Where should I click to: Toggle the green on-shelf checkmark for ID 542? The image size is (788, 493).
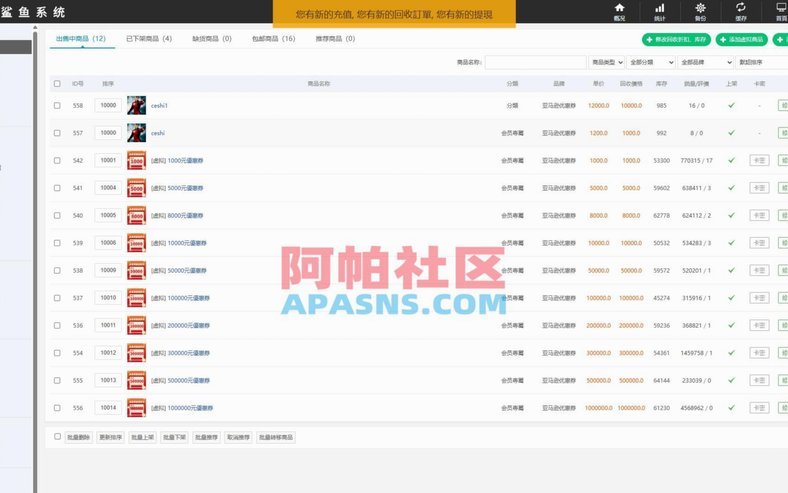(731, 161)
